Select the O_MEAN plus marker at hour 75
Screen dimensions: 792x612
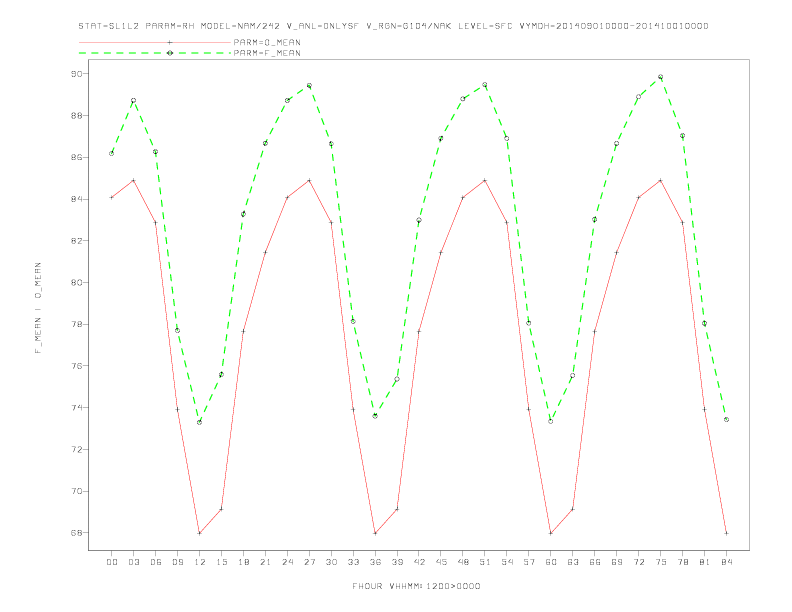tap(660, 180)
